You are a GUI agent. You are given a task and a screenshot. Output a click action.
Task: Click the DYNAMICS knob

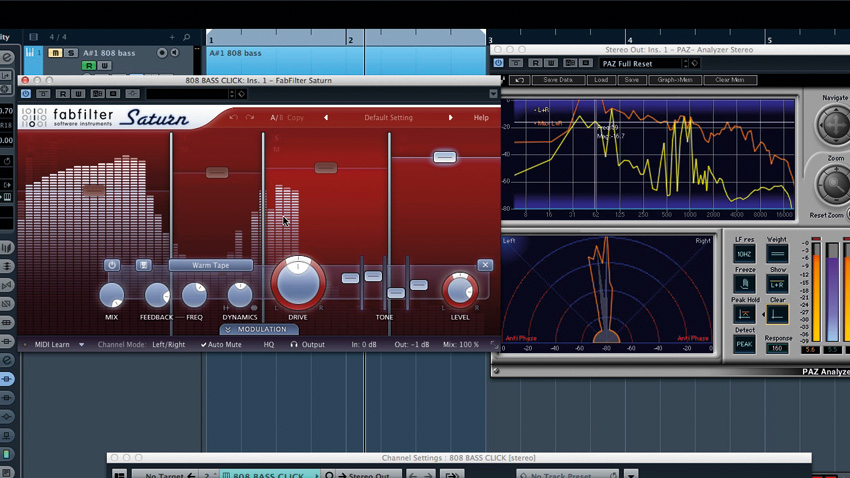(x=240, y=295)
